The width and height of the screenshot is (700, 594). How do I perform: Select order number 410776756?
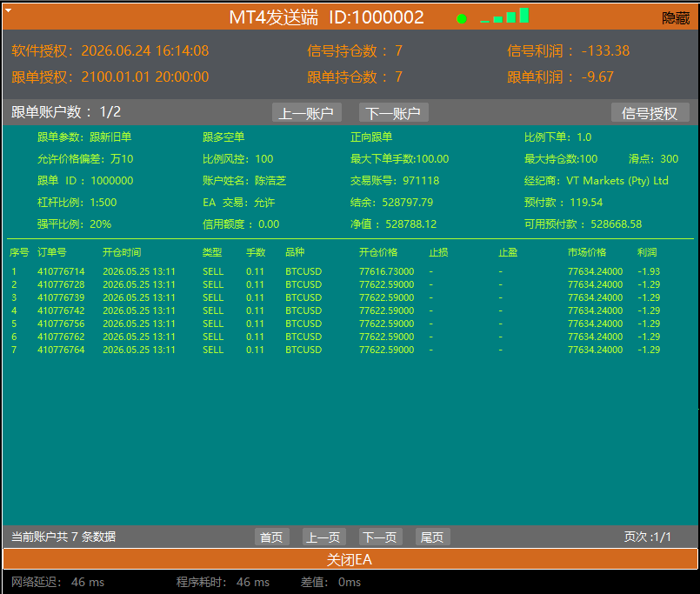pos(61,324)
